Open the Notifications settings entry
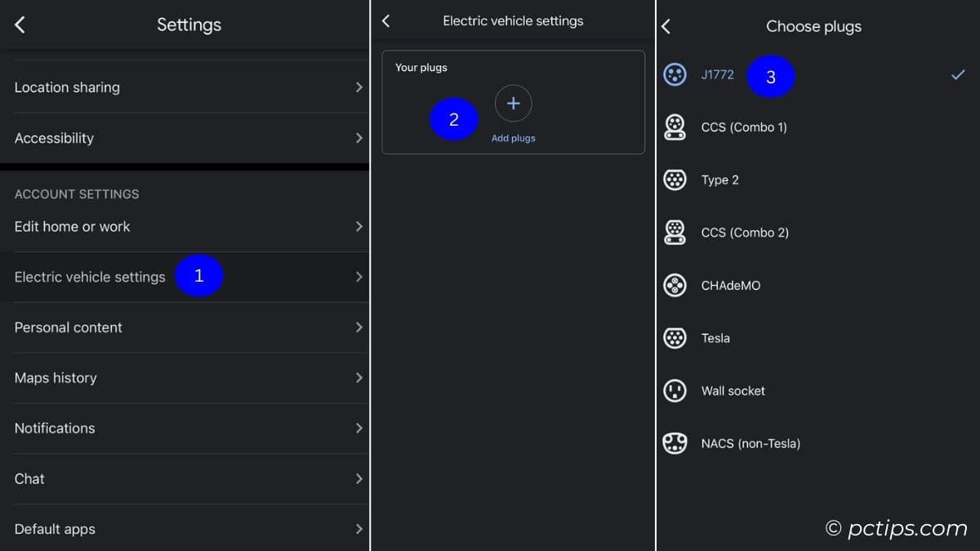This screenshot has width=980, height=551. (x=55, y=429)
